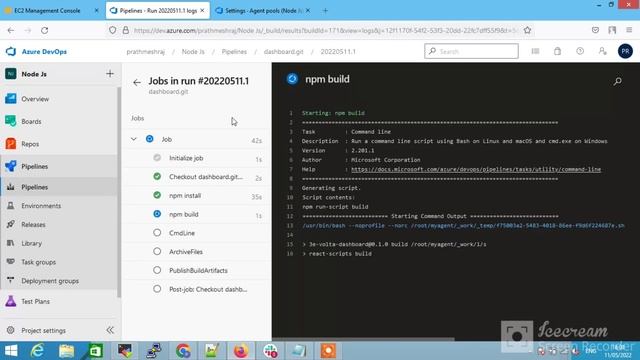Open Test Plans flask icon

point(11,301)
